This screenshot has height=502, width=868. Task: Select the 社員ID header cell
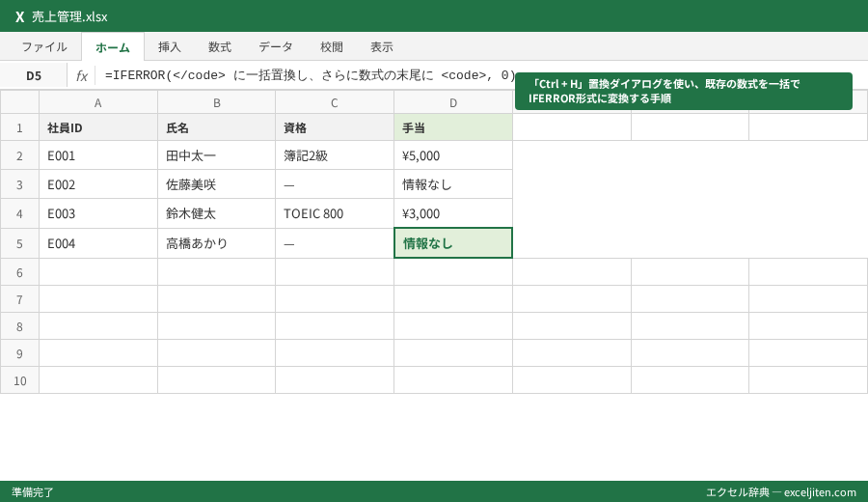[98, 127]
